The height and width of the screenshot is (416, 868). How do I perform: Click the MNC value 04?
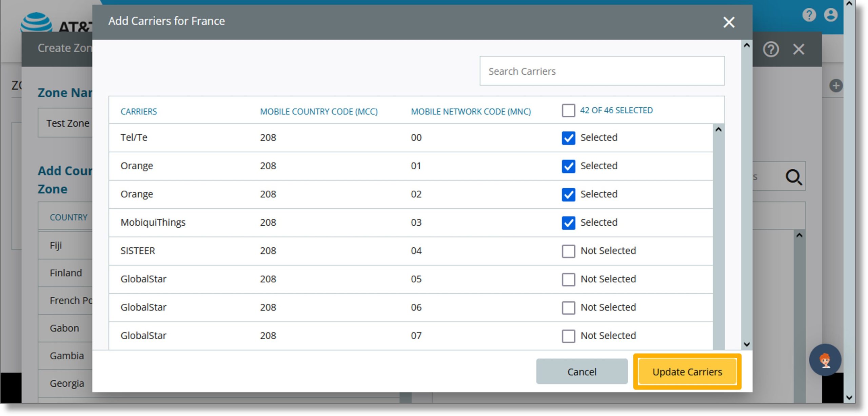416,251
